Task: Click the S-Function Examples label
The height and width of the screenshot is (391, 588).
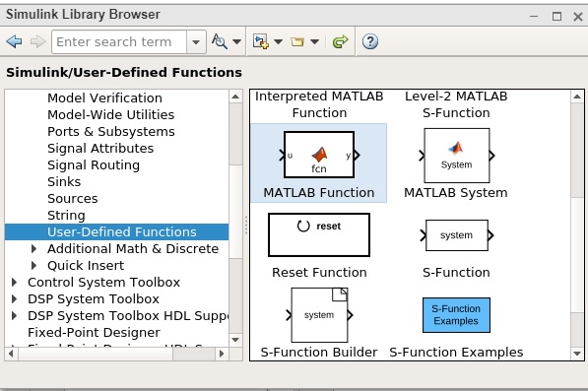Action: (456, 353)
